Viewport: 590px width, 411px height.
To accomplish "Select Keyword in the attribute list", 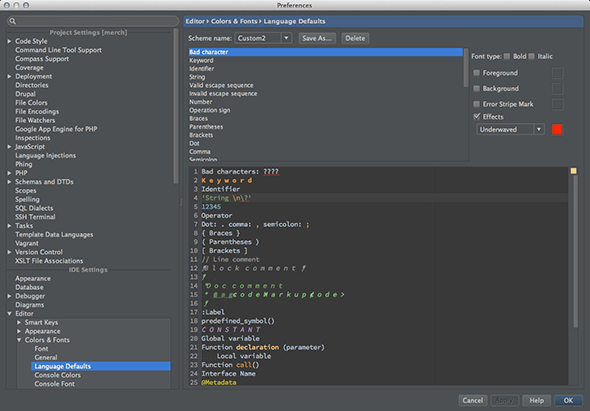I will (x=201, y=60).
